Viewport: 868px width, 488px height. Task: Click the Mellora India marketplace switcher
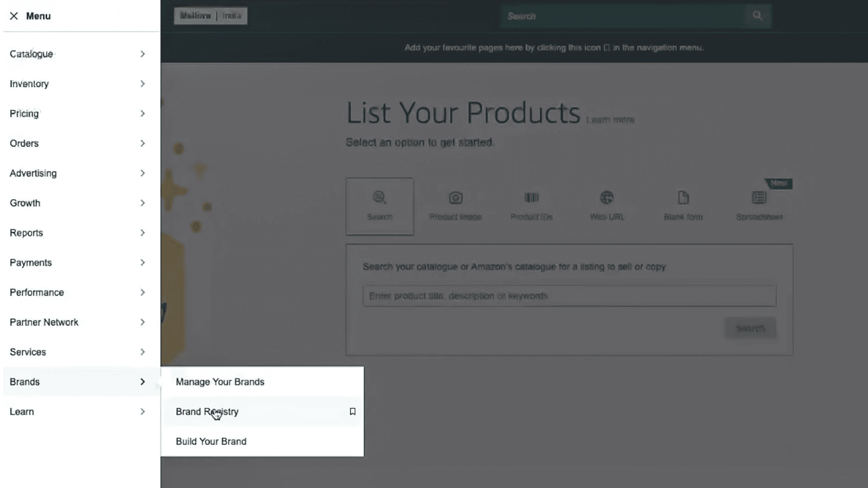(211, 16)
